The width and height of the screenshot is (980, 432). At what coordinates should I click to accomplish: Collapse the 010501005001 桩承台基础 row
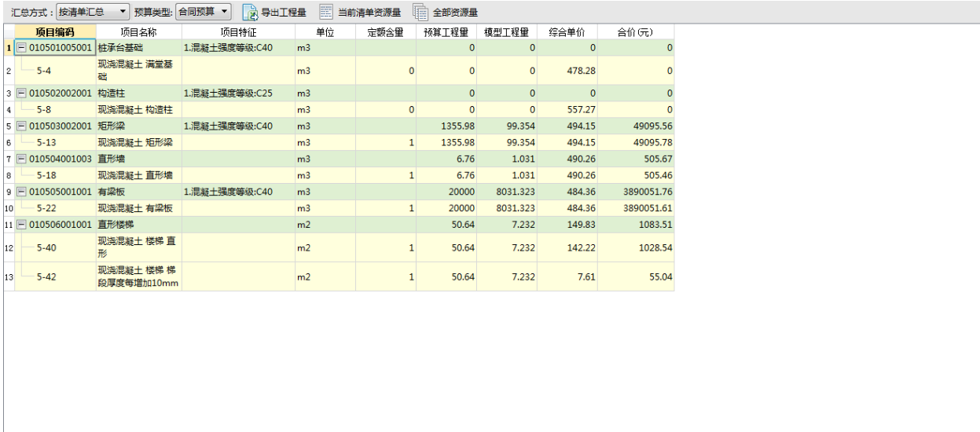click(22, 49)
